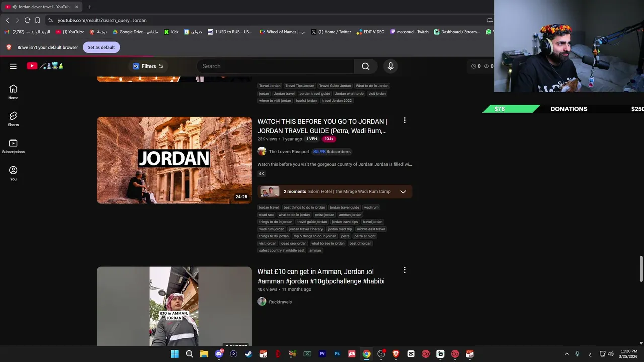Open the Rucktravels channel link

(x=280, y=302)
